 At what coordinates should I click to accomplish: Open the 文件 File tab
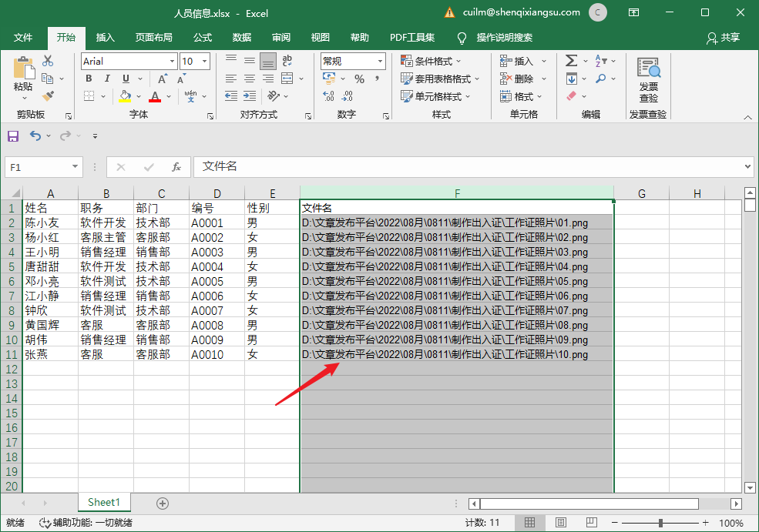(23, 38)
